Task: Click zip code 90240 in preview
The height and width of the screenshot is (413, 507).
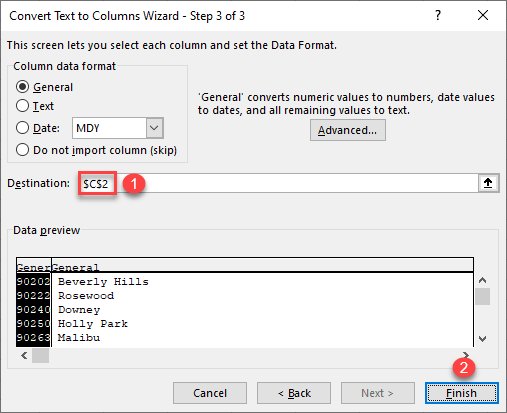Action: point(33,310)
